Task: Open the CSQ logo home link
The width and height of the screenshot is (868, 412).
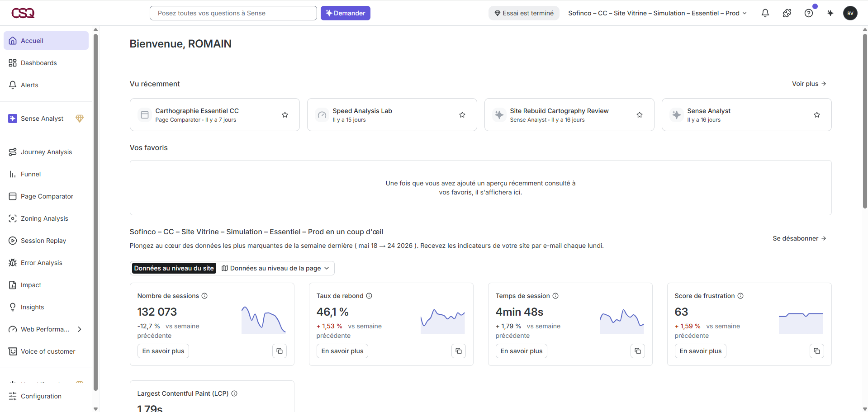Action: (x=23, y=13)
